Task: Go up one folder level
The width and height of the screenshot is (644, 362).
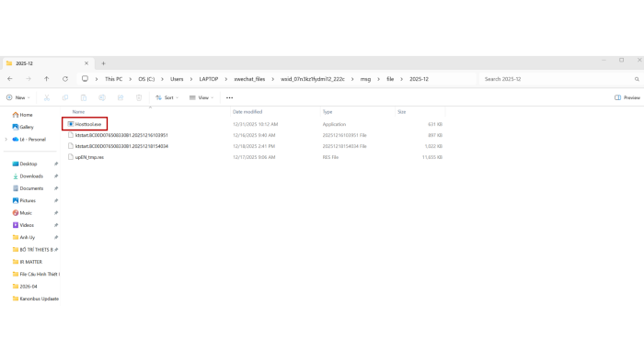Action: [46, 79]
